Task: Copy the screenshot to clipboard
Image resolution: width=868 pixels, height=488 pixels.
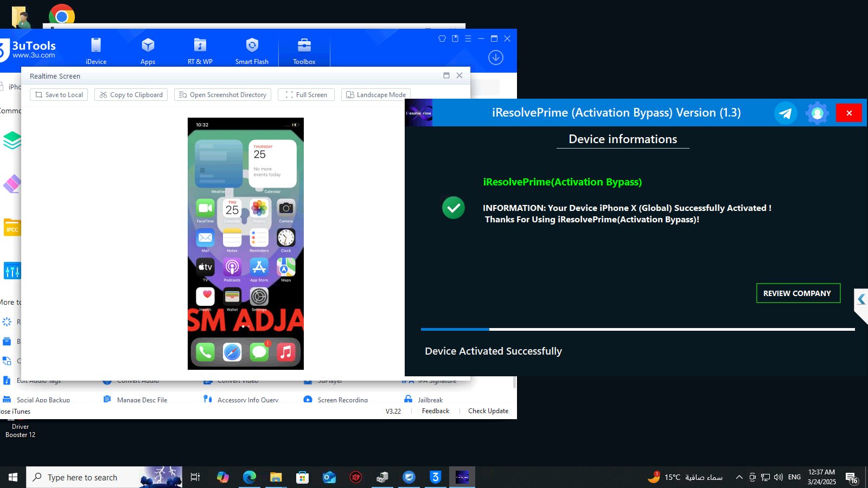Action: click(x=131, y=95)
